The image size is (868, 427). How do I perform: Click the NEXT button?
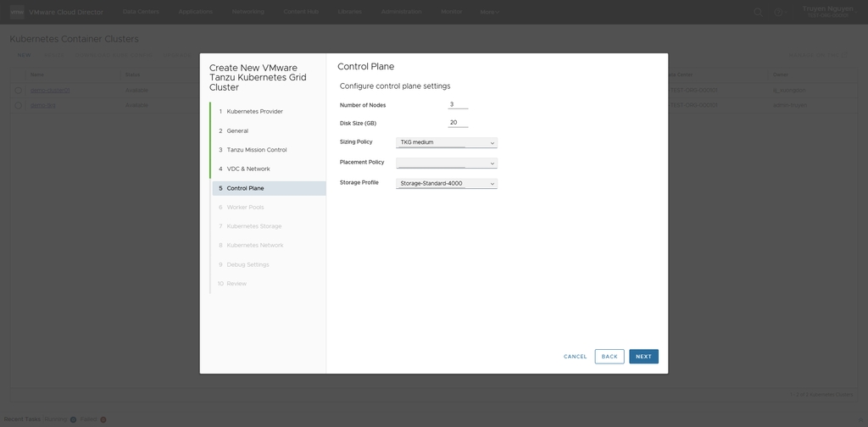tap(643, 357)
